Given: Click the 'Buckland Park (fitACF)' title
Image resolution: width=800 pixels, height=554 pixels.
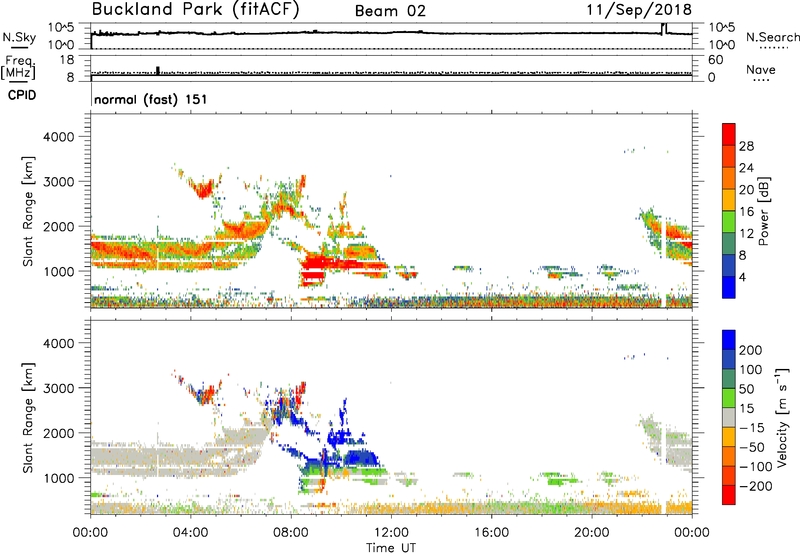Looking at the screenshot, I should coord(195,9).
